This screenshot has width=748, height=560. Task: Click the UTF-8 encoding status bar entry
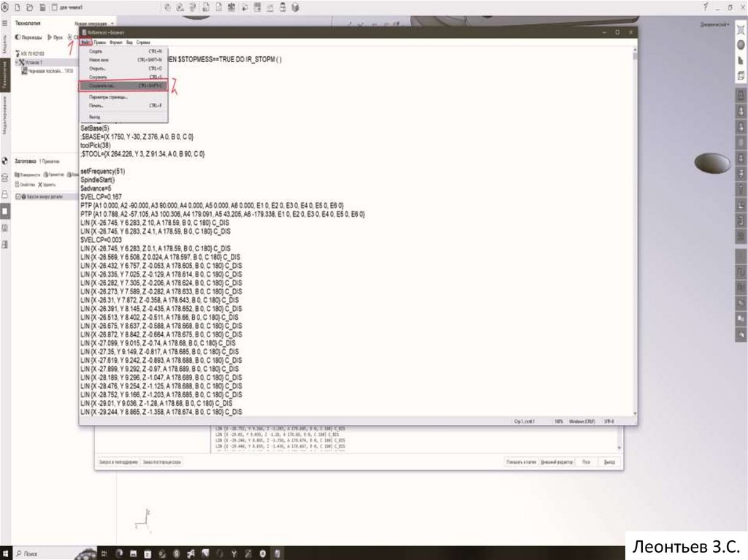[609, 422]
